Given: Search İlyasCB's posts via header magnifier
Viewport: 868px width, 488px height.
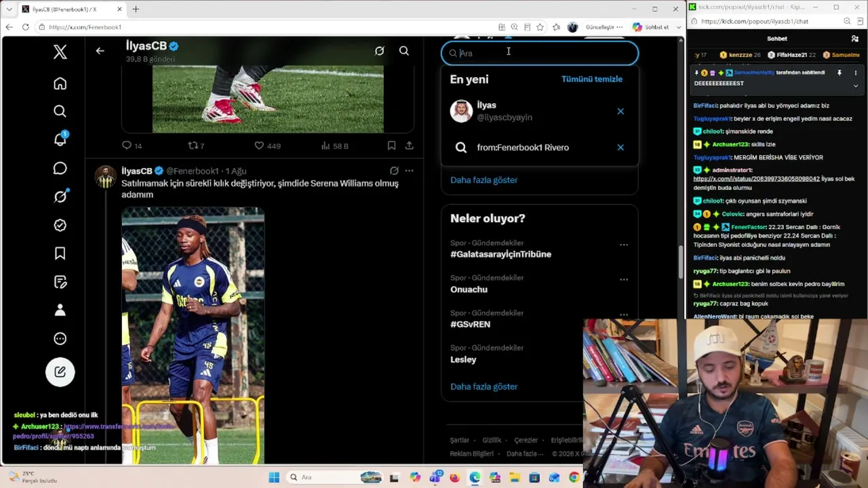Looking at the screenshot, I should tap(404, 51).
